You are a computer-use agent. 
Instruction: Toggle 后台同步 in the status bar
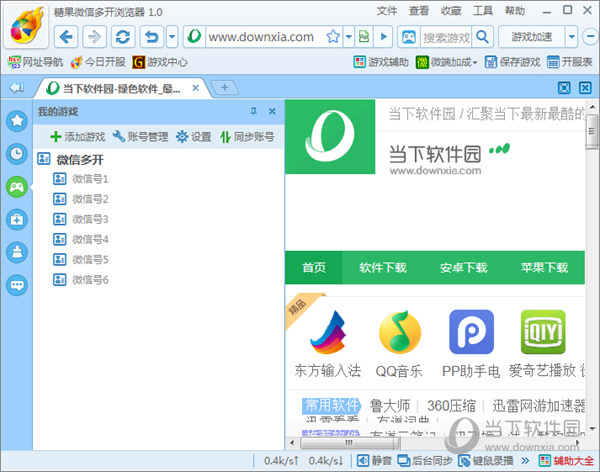(x=425, y=461)
